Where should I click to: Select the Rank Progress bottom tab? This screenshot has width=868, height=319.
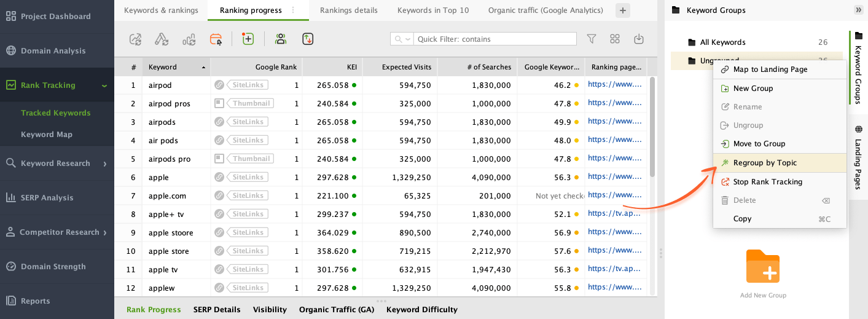[x=154, y=310]
